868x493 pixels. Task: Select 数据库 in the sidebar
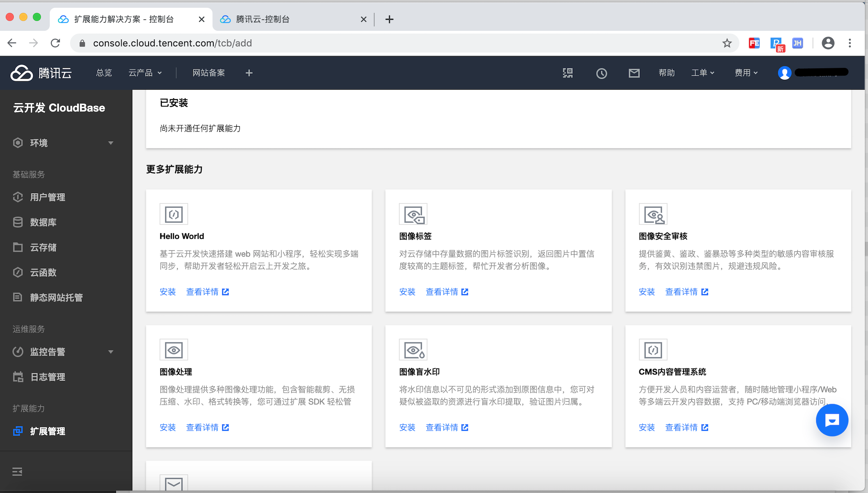point(43,222)
